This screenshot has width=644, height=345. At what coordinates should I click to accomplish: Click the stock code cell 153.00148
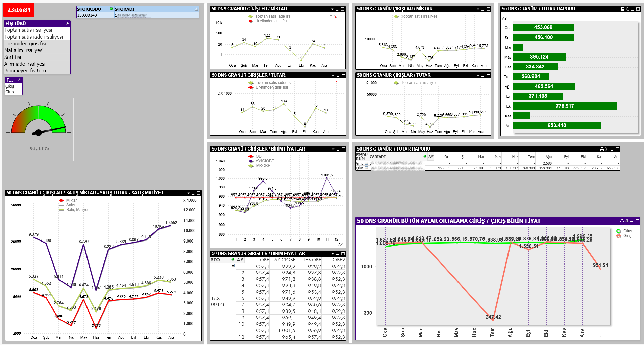point(87,15)
